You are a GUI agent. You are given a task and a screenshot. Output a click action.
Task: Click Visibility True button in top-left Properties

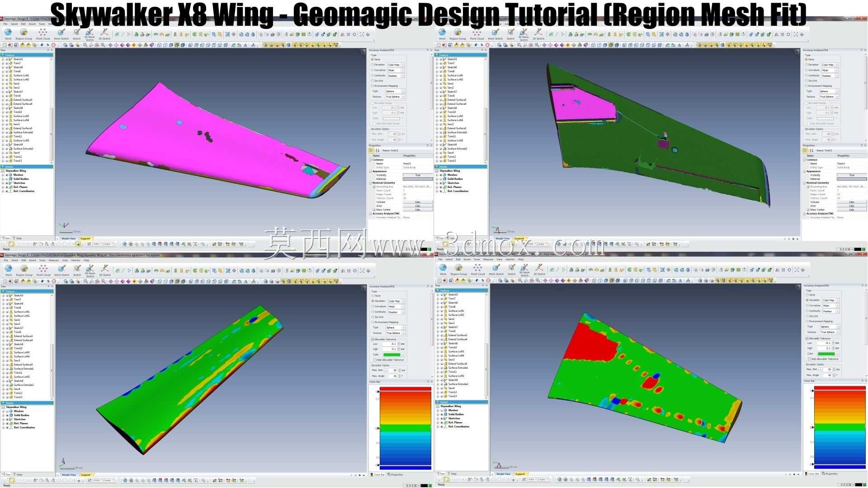pyautogui.click(x=418, y=175)
